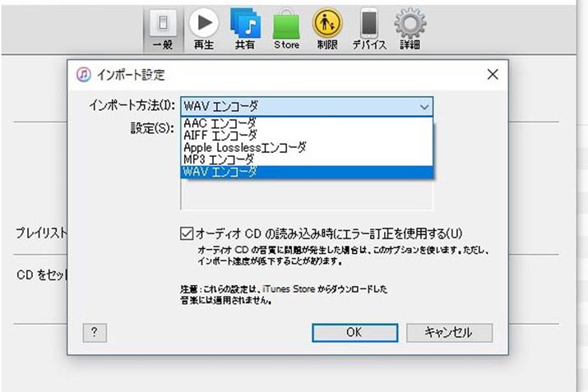Open help with the ? button
This screenshot has height=392, width=588.
coord(95,332)
